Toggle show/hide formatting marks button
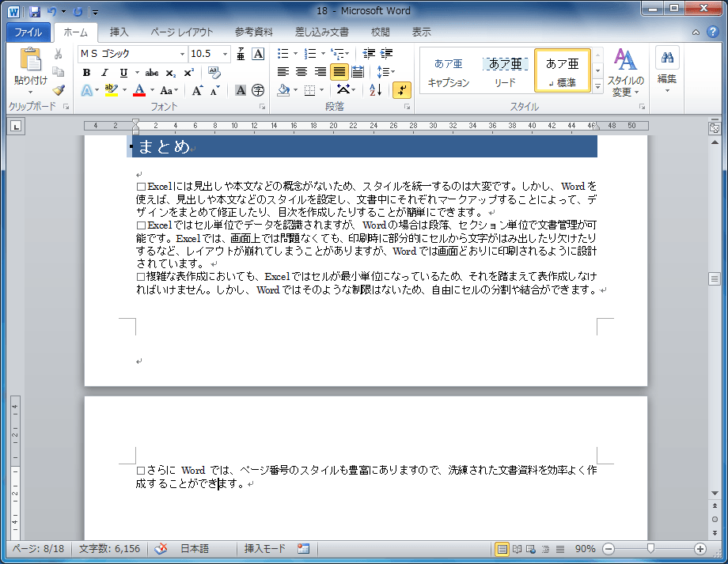 (402, 90)
